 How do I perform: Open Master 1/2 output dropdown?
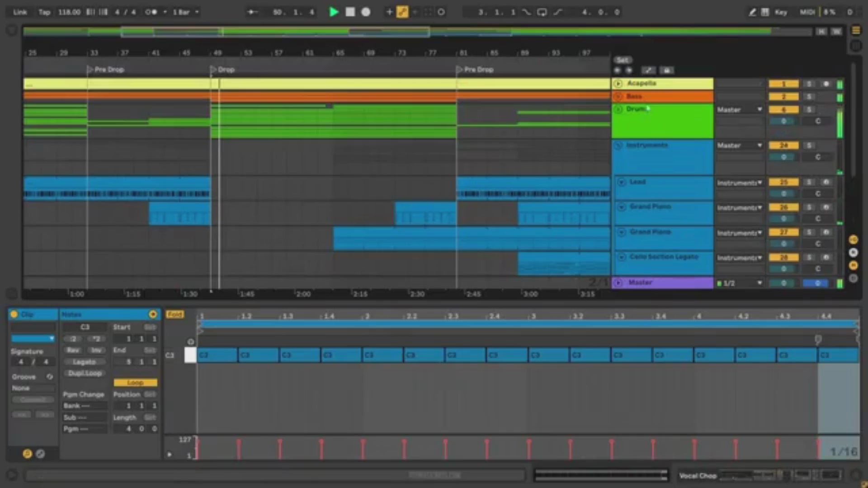tap(740, 283)
